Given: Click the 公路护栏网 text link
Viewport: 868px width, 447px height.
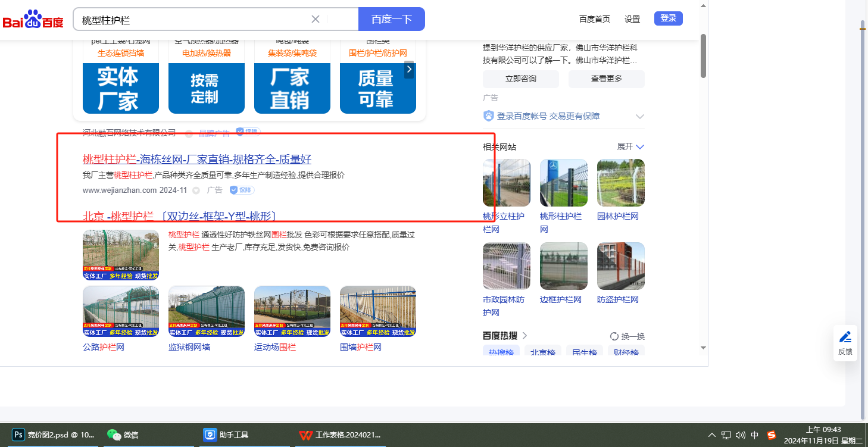Looking at the screenshot, I should pyautogui.click(x=104, y=347).
